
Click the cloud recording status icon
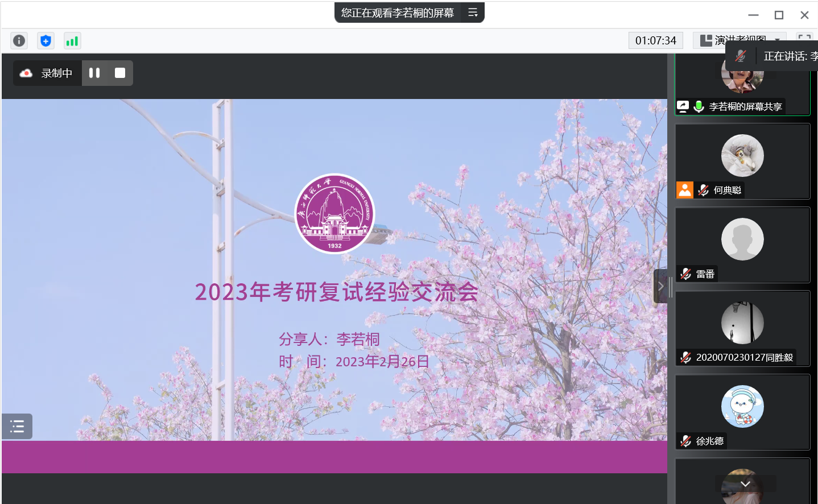pos(26,73)
